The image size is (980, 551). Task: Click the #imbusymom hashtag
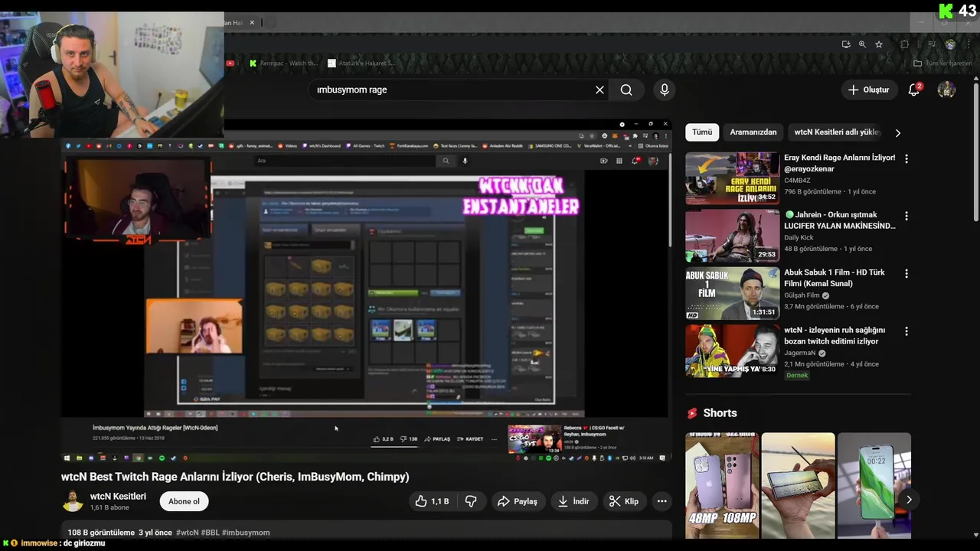point(246,533)
